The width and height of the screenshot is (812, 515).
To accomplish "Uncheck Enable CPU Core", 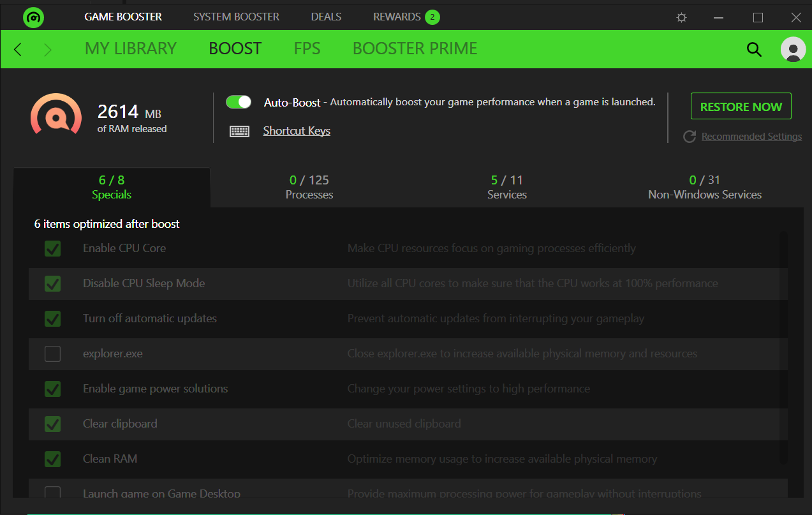I will pos(53,248).
